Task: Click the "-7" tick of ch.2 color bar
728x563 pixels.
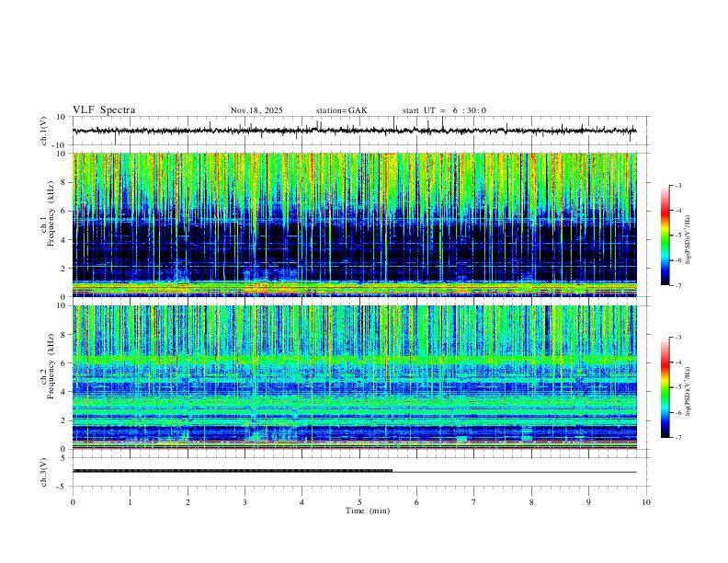Action: (677, 438)
